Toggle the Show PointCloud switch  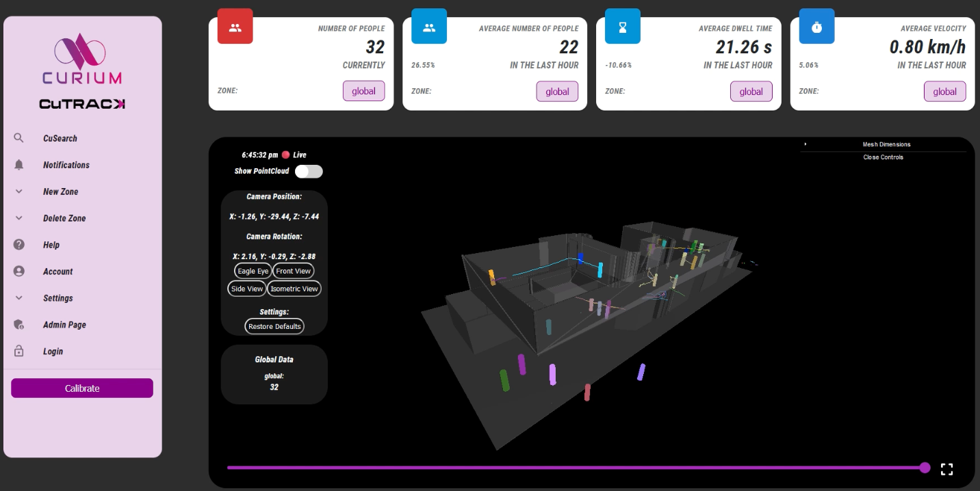309,171
